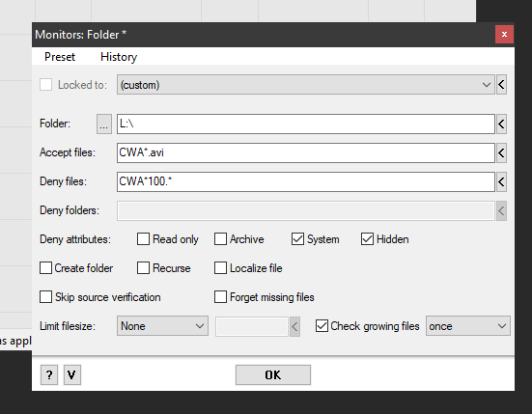This screenshot has width=532, height=414.
Task: Click the Deny folders field
Action: tap(305, 211)
